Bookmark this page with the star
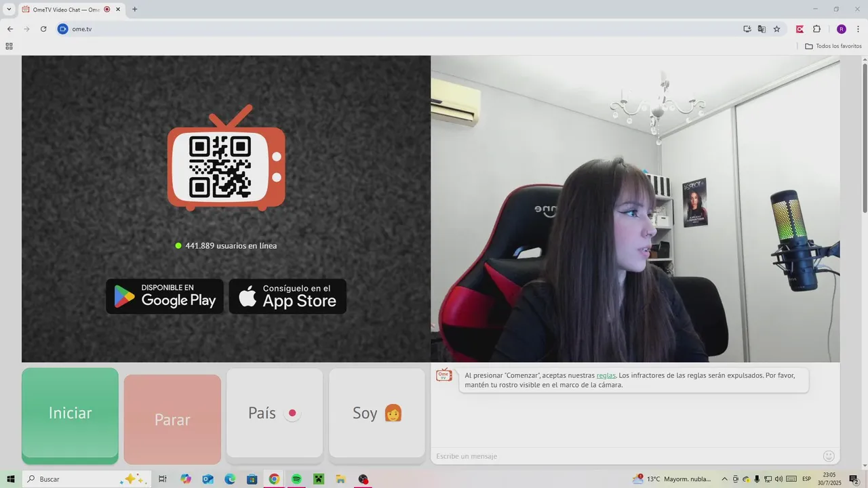 pos(776,29)
